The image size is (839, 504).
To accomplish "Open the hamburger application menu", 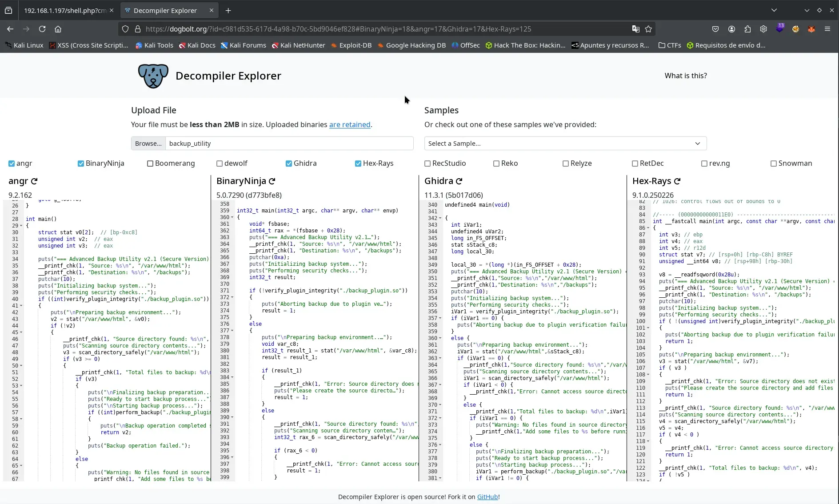I will (x=827, y=29).
